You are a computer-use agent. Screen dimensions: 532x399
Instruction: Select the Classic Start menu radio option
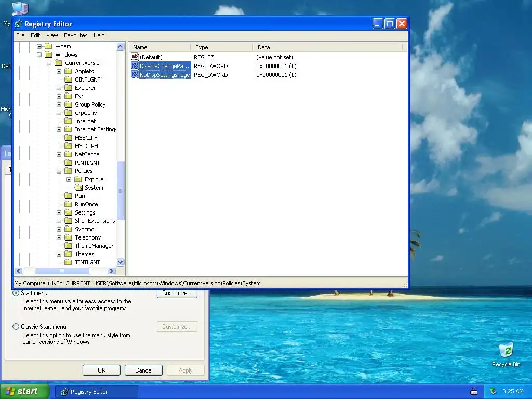[16, 327]
